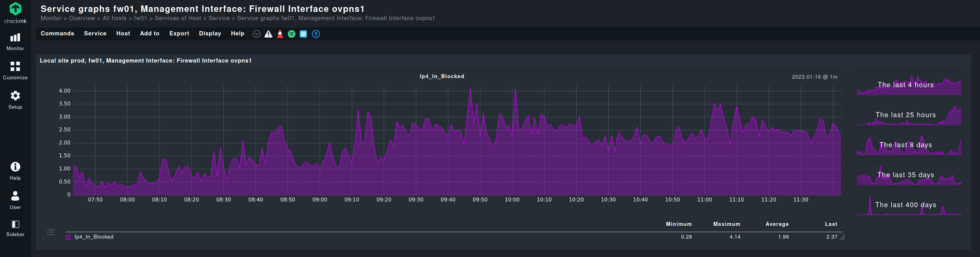This screenshot has height=257, width=980.
Task: Click the Maximum column header
Action: coord(727,224)
